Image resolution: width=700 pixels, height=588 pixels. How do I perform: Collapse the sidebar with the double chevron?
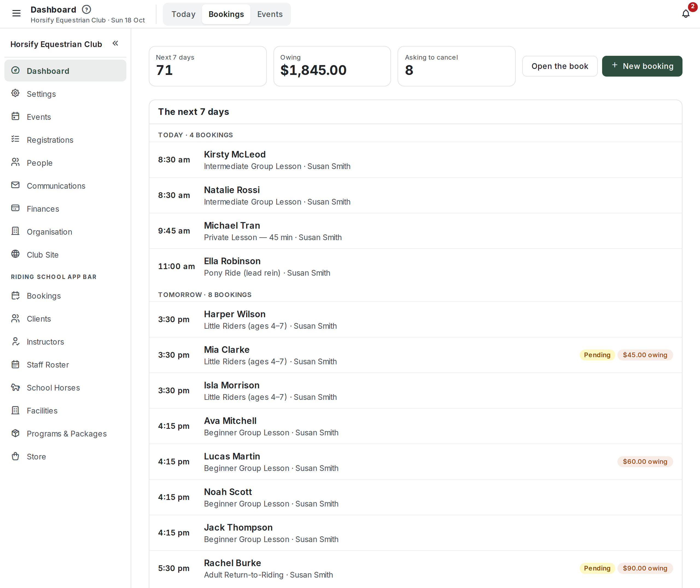115,43
